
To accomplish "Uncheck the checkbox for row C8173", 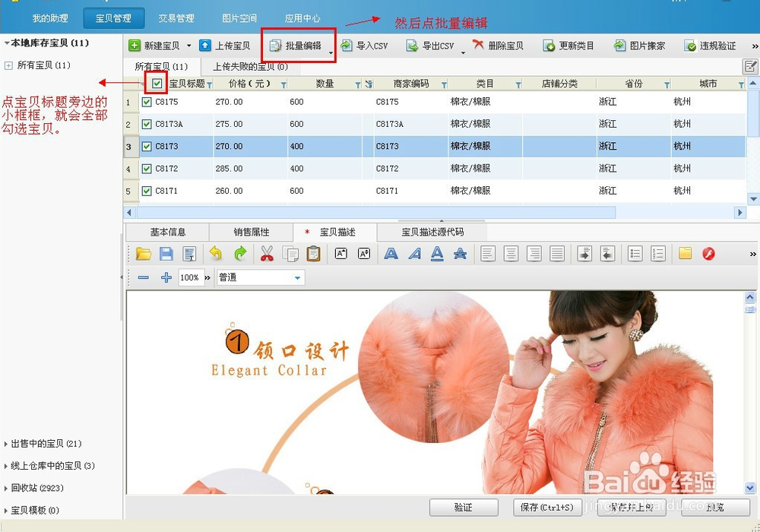I will click(147, 147).
